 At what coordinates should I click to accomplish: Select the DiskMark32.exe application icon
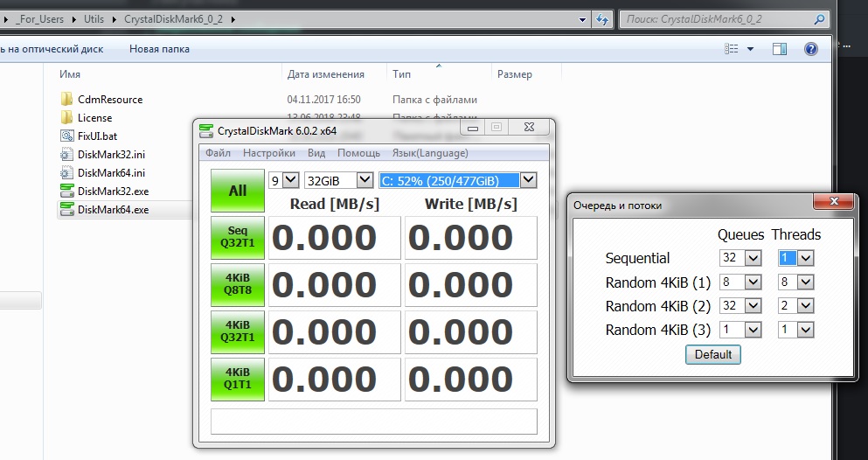66,191
